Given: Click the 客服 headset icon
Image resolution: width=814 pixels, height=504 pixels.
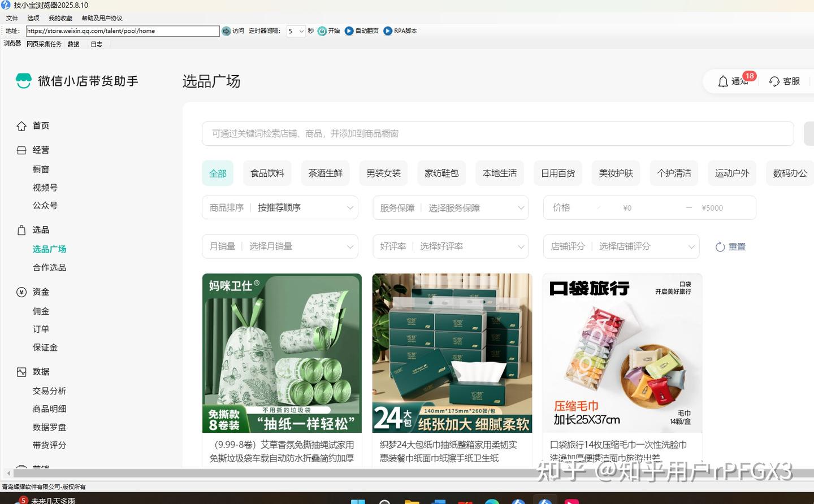Looking at the screenshot, I should point(774,81).
